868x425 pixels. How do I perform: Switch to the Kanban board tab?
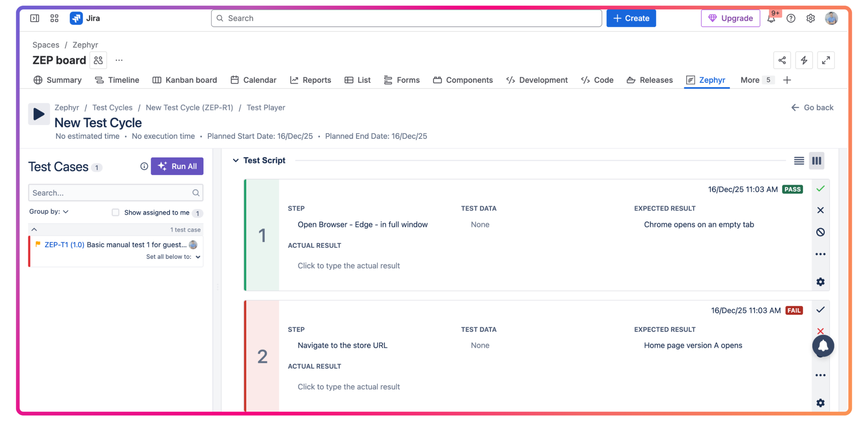point(184,80)
